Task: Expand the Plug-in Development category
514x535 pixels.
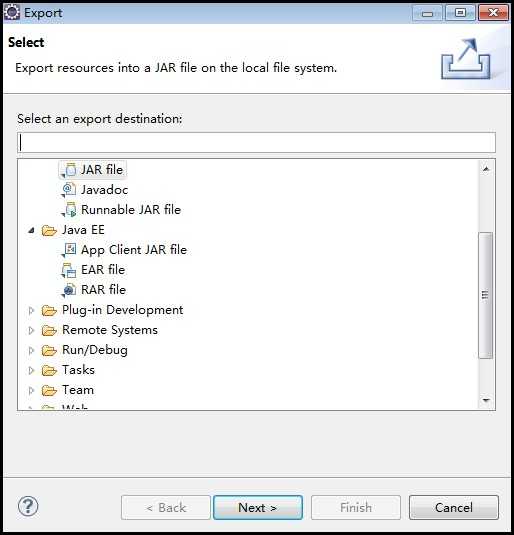Action: pyautogui.click(x=31, y=310)
